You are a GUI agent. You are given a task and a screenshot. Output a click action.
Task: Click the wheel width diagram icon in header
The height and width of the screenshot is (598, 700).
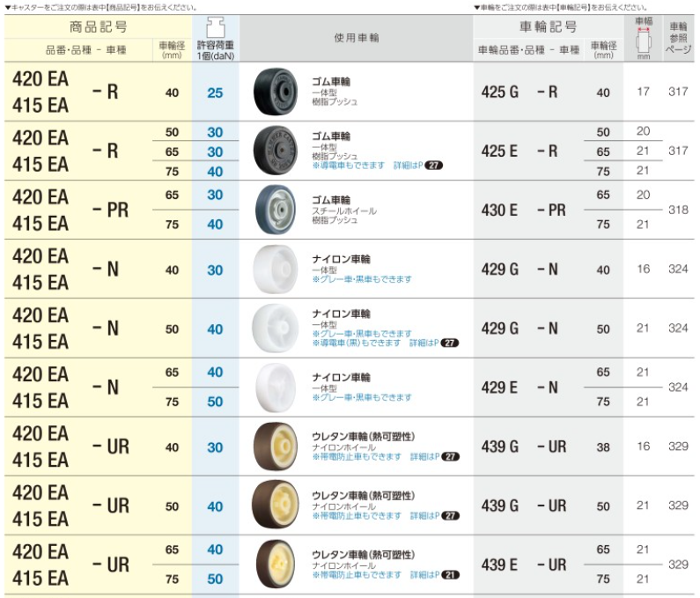(643, 39)
